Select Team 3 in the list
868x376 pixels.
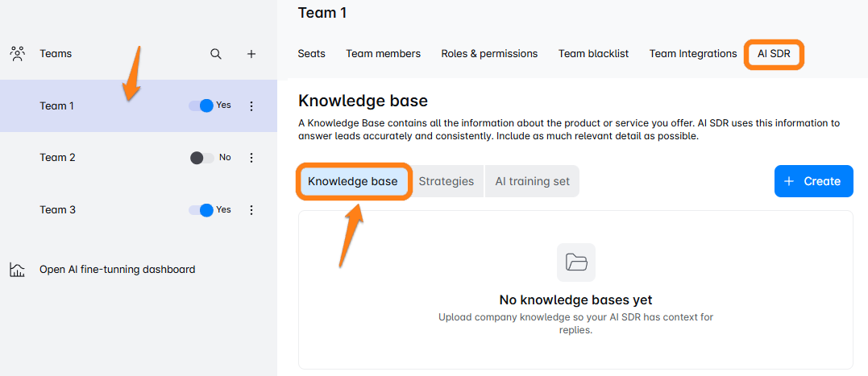coord(139,210)
